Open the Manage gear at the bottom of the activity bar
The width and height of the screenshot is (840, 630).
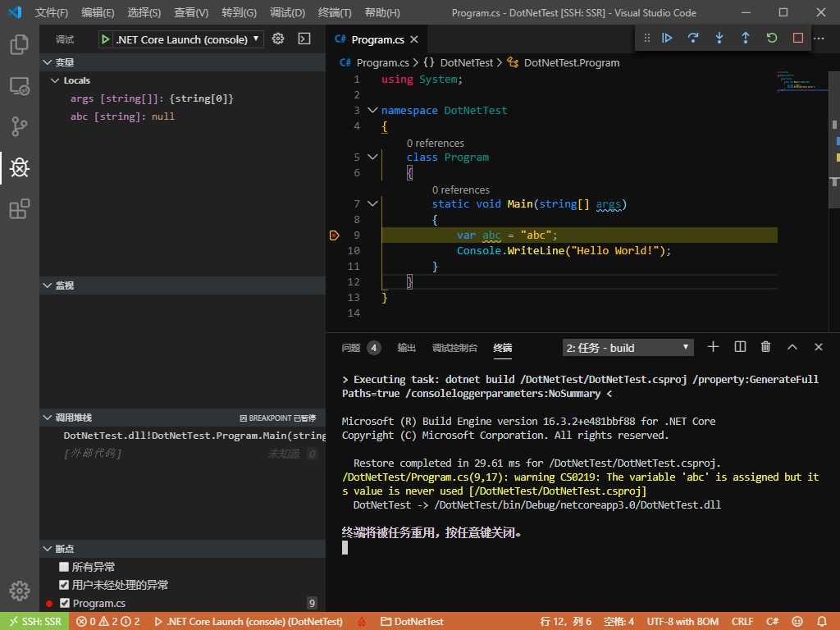(x=20, y=591)
